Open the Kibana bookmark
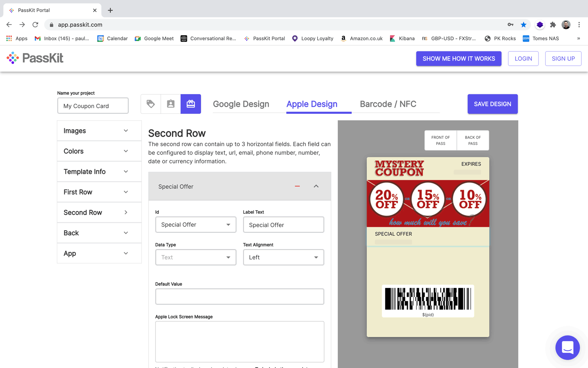The height and width of the screenshot is (368, 588). (x=402, y=38)
